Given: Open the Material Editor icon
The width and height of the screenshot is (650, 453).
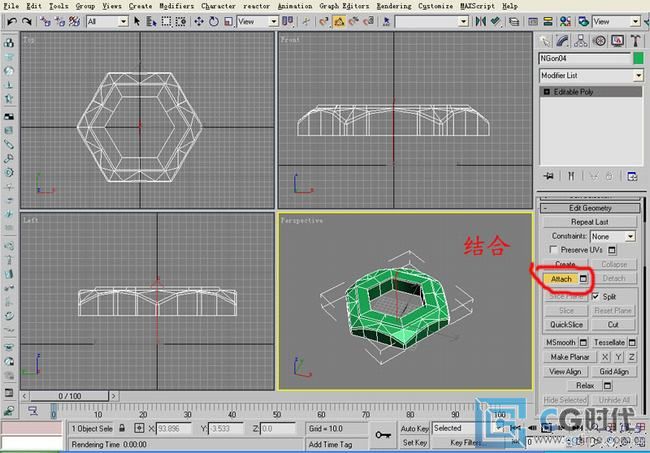Looking at the screenshot, I should point(565,21).
